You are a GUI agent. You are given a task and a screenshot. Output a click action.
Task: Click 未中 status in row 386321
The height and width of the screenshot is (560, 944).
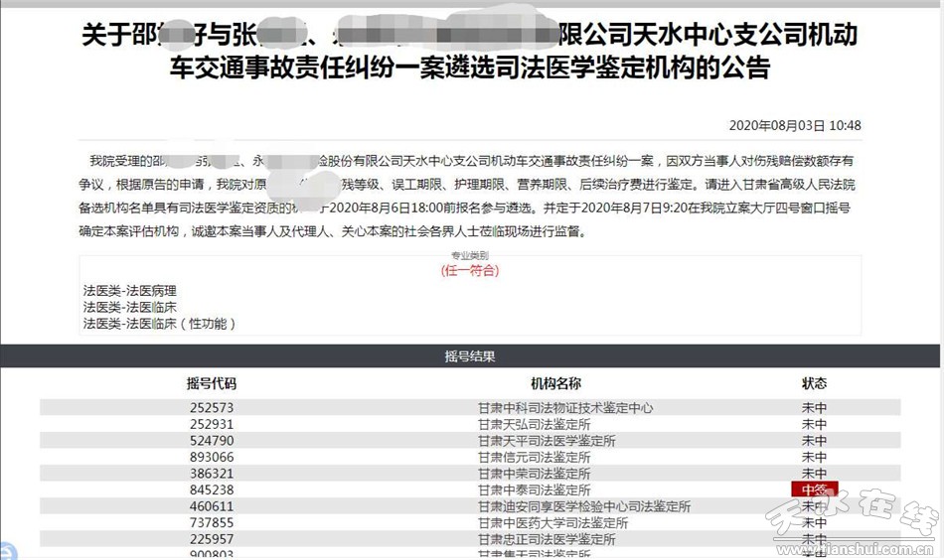click(814, 474)
